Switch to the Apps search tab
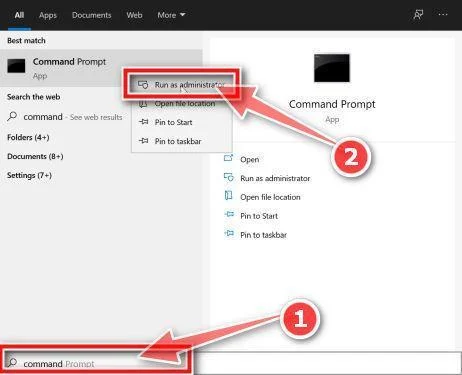The height and width of the screenshot is (375, 462). 48,15
